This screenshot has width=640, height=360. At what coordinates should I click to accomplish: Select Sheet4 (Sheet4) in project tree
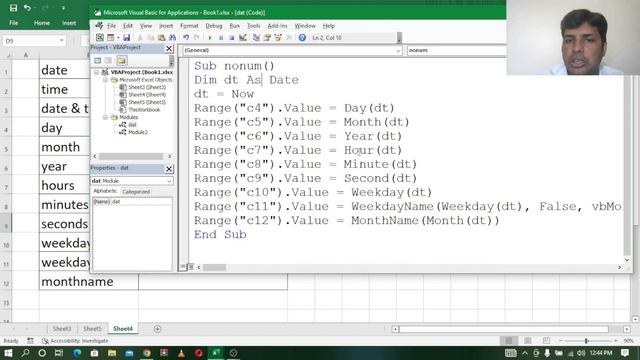pyautogui.click(x=147, y=95)
